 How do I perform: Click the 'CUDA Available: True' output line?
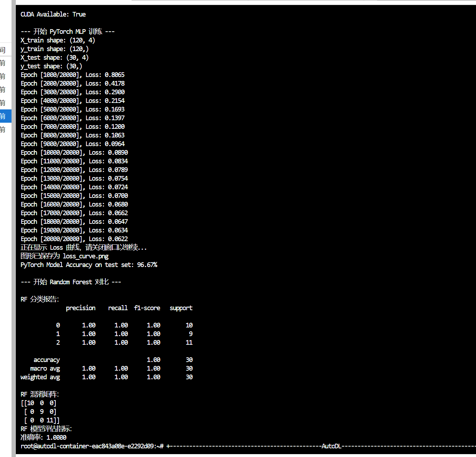53,14
